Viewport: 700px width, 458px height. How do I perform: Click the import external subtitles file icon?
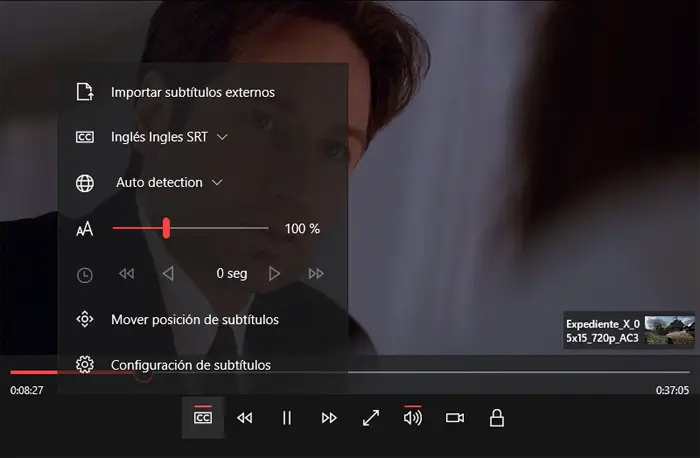(x=85, y=92)
